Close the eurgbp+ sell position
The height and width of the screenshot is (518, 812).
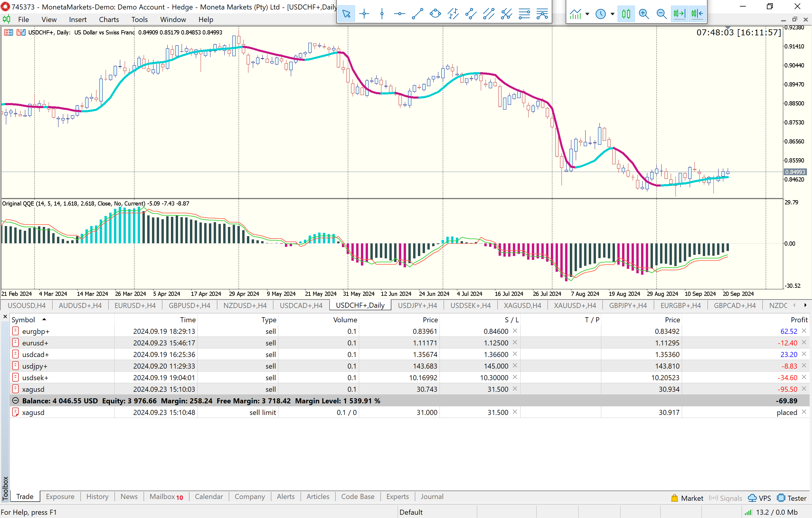[804, 331]
